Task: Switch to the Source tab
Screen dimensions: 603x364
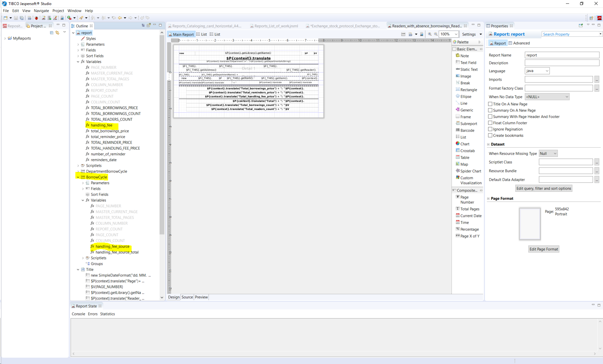Action: [x=187, y=297]
